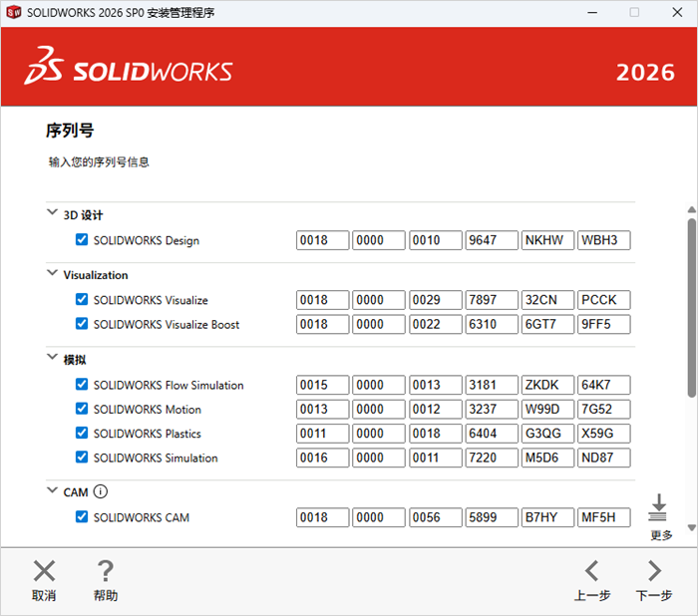
Task: Click the CAM info circle icon
Action: coord(101,491)
